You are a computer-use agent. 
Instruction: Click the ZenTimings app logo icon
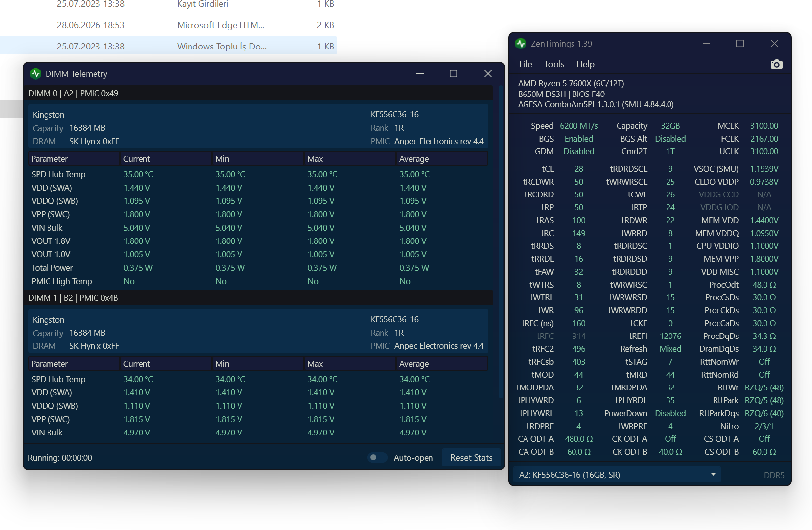click(x=520, y=44)
